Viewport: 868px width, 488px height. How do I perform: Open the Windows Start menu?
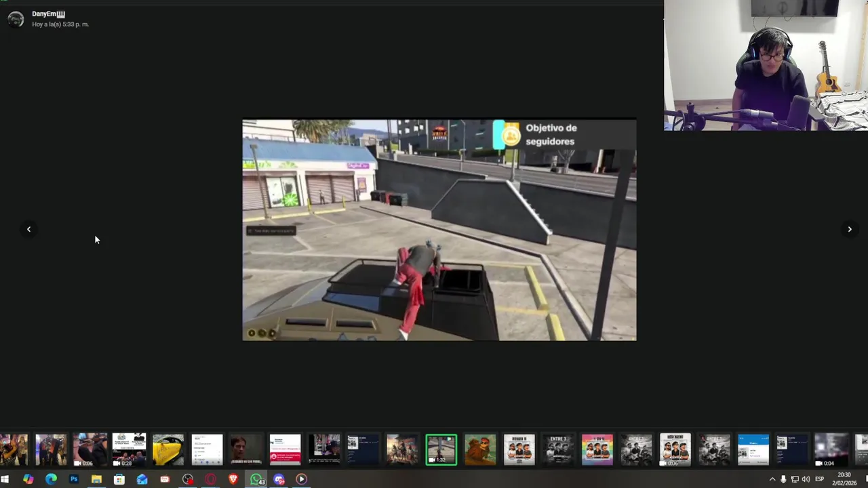(5, 479)
